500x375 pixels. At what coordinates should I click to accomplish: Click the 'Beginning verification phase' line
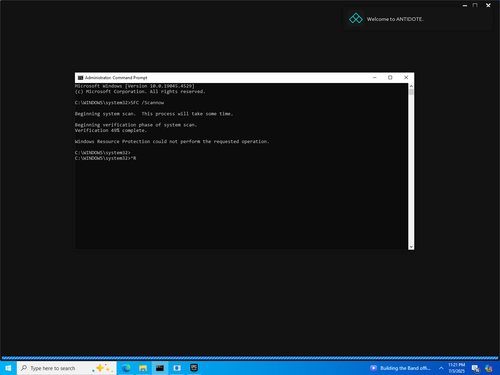pos(136,125)
